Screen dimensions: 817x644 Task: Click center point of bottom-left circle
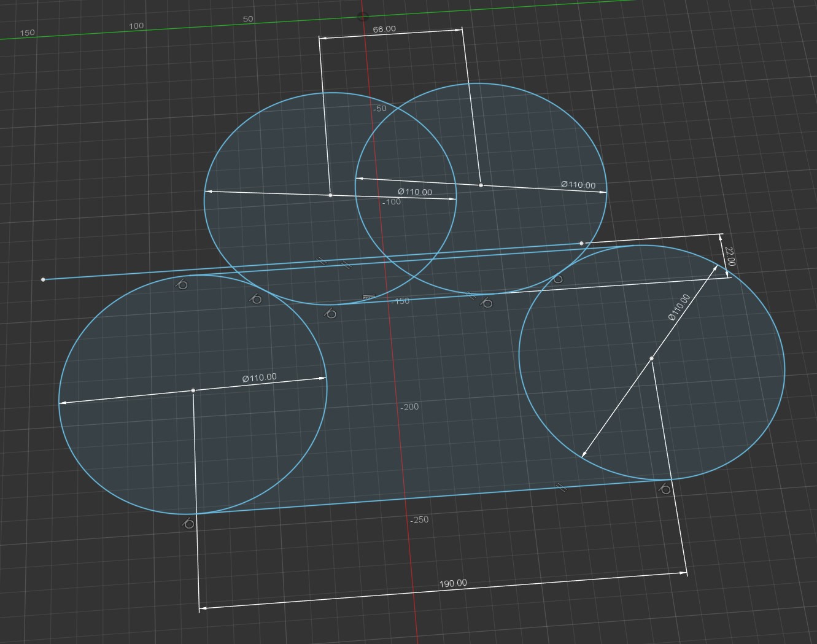(x=193, y=390)
